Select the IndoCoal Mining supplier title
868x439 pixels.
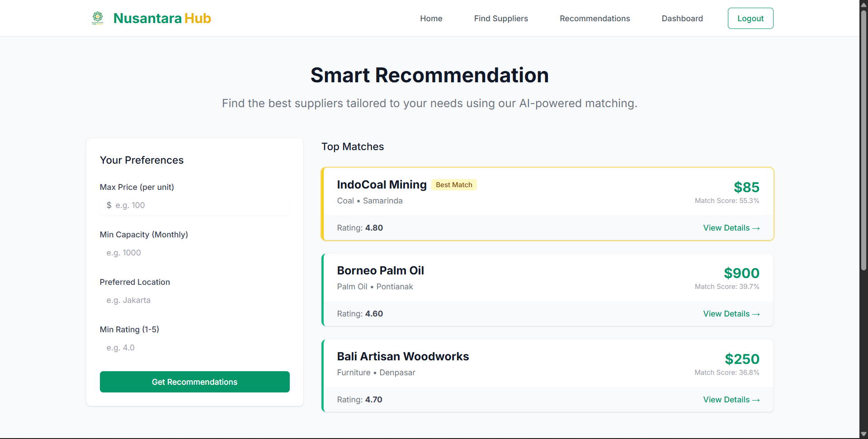381,185
